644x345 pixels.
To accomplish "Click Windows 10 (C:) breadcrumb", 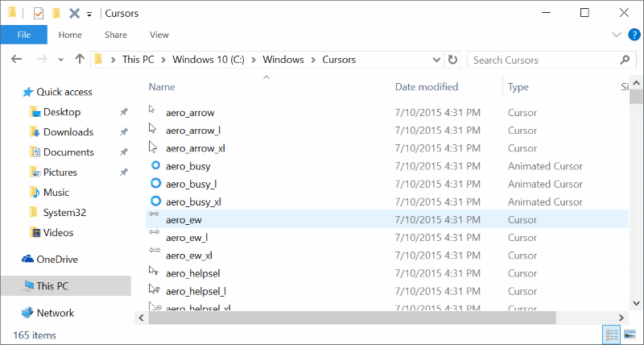I will (x=208, y=60).
